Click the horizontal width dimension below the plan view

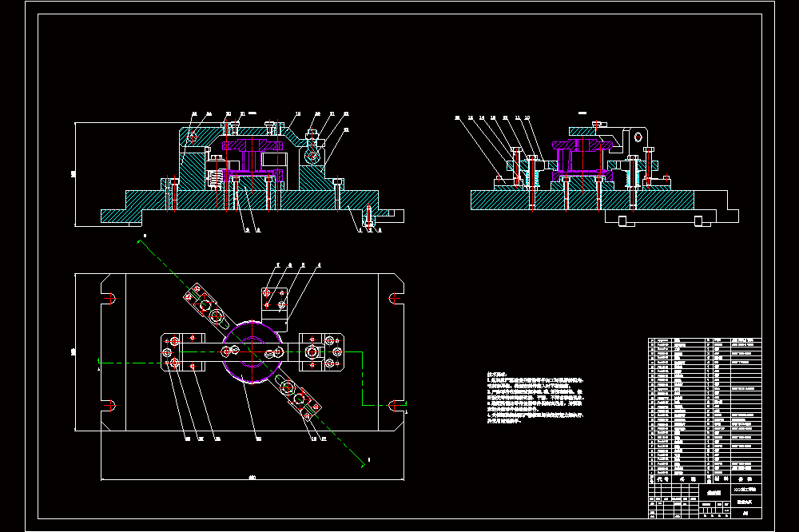(x=252, y=478)
